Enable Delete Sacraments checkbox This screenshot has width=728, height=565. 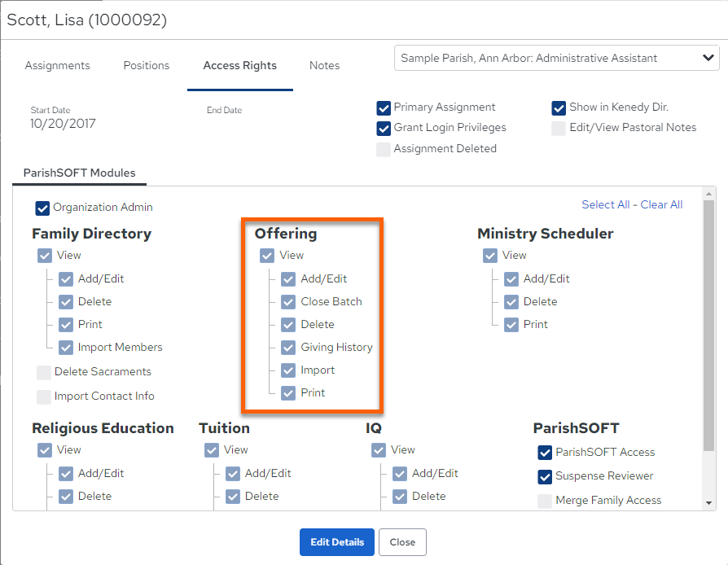click(x=44, y=372)
